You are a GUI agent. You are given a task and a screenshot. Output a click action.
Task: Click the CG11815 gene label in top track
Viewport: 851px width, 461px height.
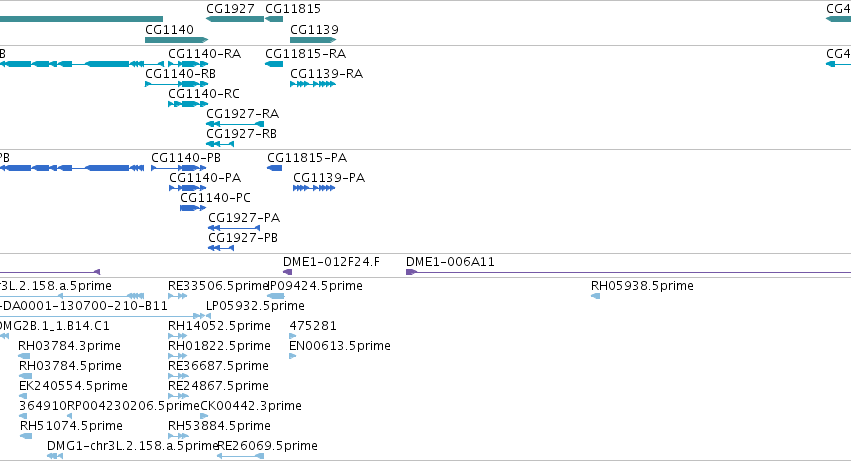pyautogui.click(x=293, y=9)
